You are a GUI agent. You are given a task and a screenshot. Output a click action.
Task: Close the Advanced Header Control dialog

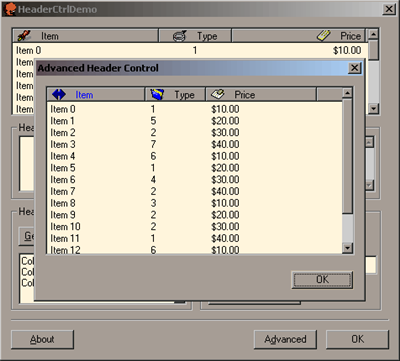click(354, 68)
